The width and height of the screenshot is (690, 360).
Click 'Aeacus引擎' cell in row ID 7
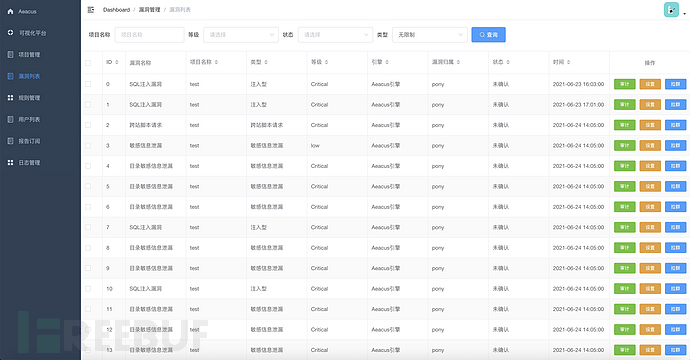[x=385, y=227]
